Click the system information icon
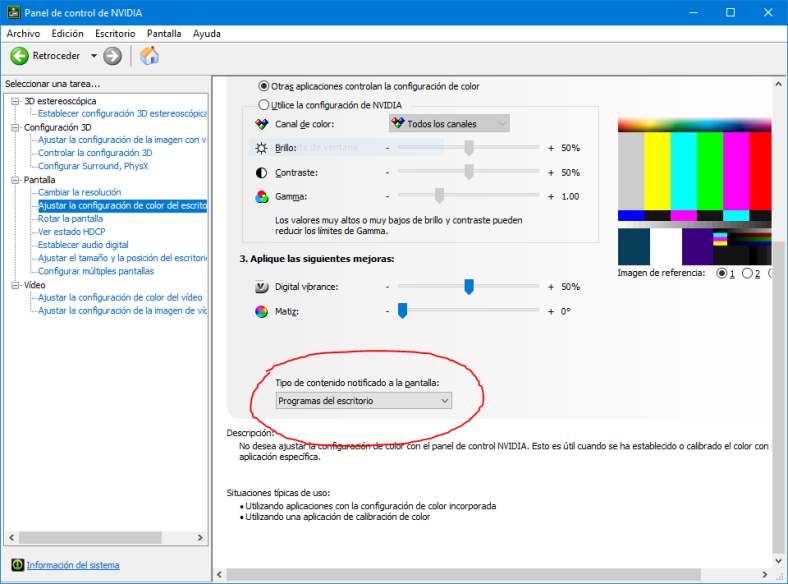This screenshot has width=788, height=584. pyautogui.click(x=18, y=565)
